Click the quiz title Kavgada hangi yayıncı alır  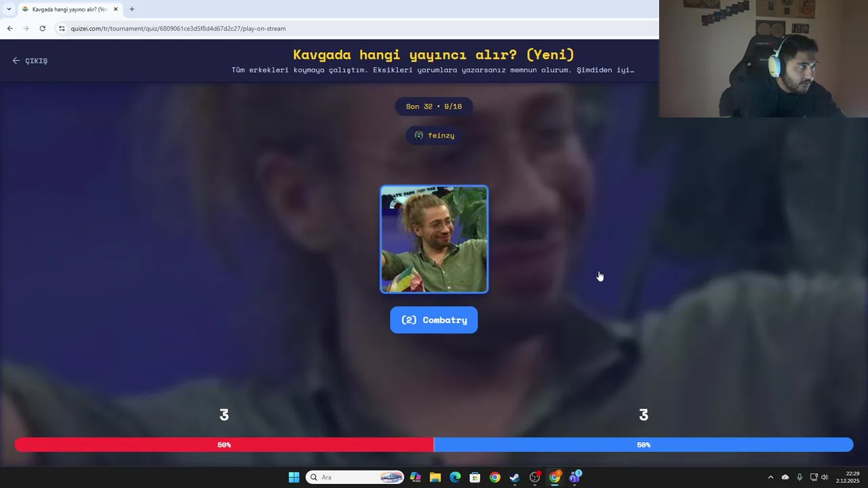pyautogui.click(x=434, y=55)
